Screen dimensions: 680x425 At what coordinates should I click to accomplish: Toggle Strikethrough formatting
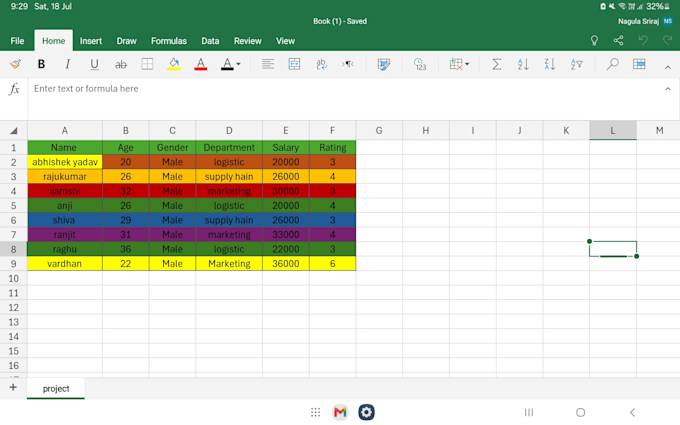tap(121, 65)
